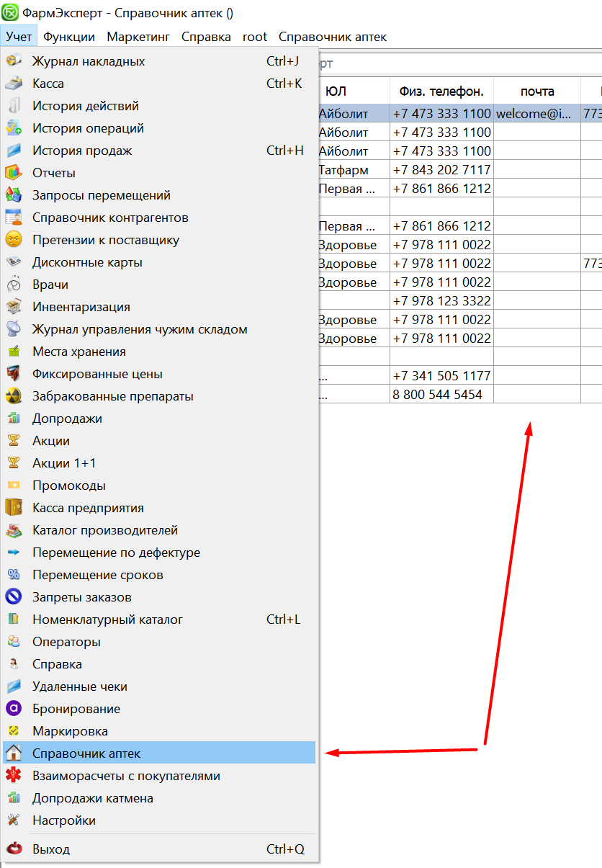Sort by the Физ. телефон. column header

441,91
